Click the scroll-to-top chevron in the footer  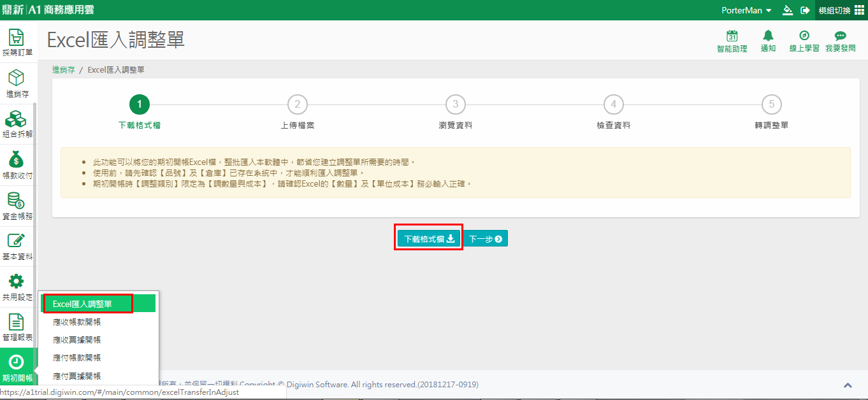(848, 385)
